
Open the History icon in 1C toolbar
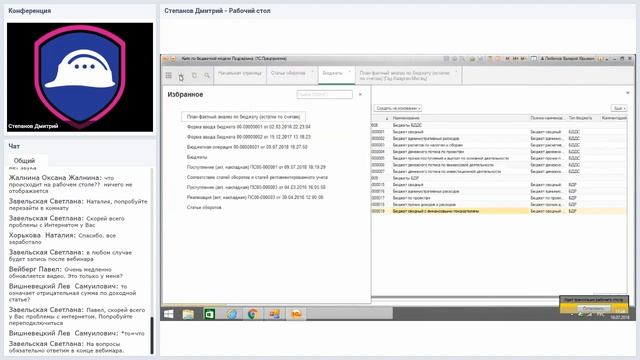pos(194,76)
